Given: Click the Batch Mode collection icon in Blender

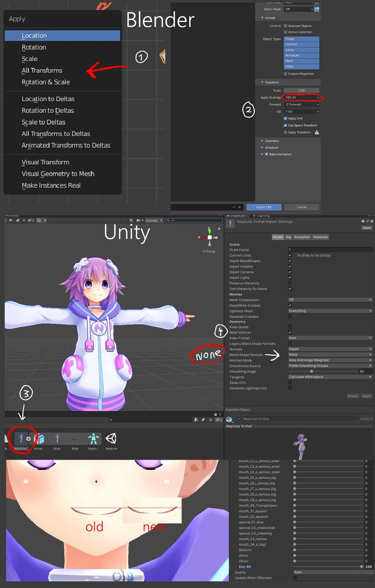Looking at the screenshot, I should pos(317,9).
